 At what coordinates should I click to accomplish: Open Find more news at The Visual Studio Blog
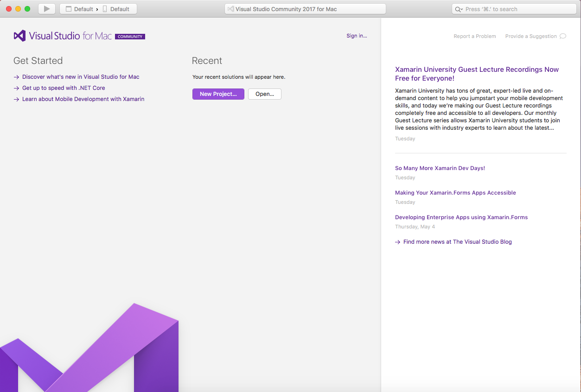pos(458,242)
